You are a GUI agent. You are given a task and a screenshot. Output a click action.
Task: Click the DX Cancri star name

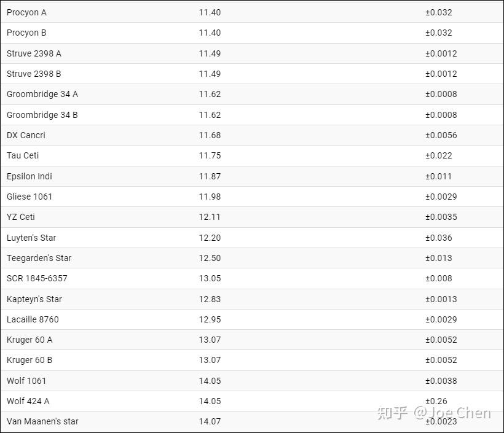26,135
